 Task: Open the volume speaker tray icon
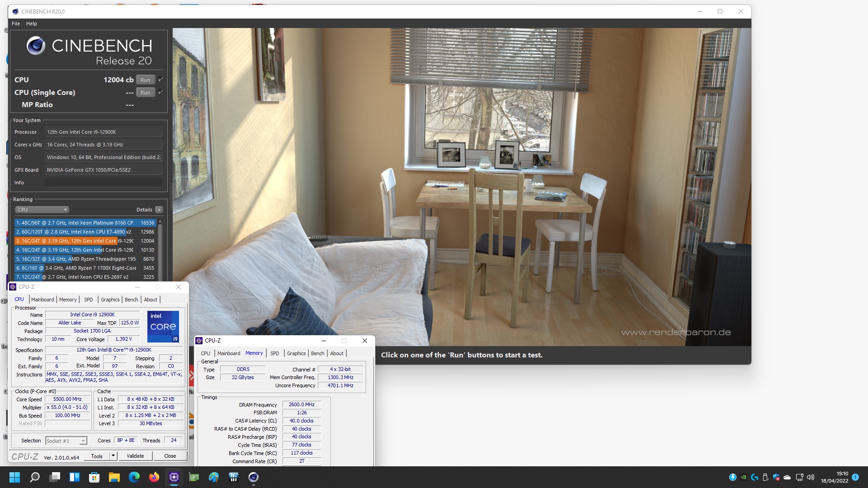click(x=810, y=477)
